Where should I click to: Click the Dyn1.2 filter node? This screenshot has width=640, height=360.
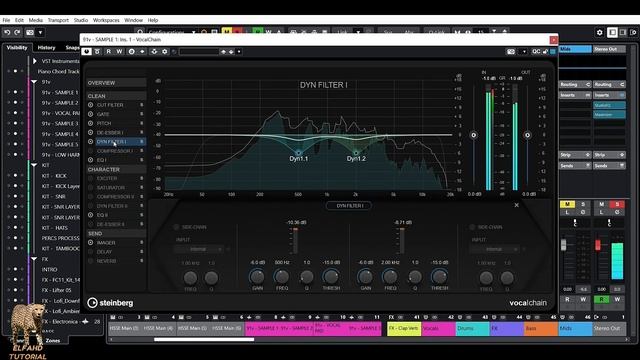(356, 153)
